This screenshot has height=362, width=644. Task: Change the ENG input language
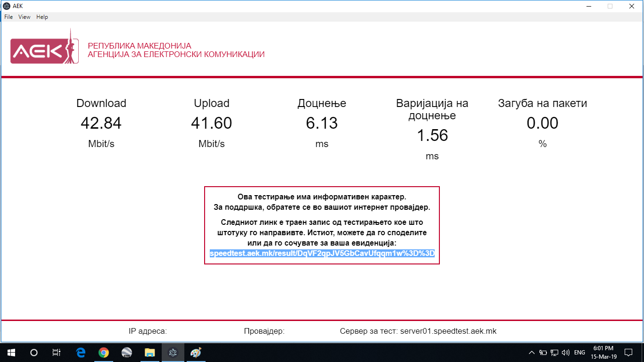pyautogui.click(x=580, y=352)
